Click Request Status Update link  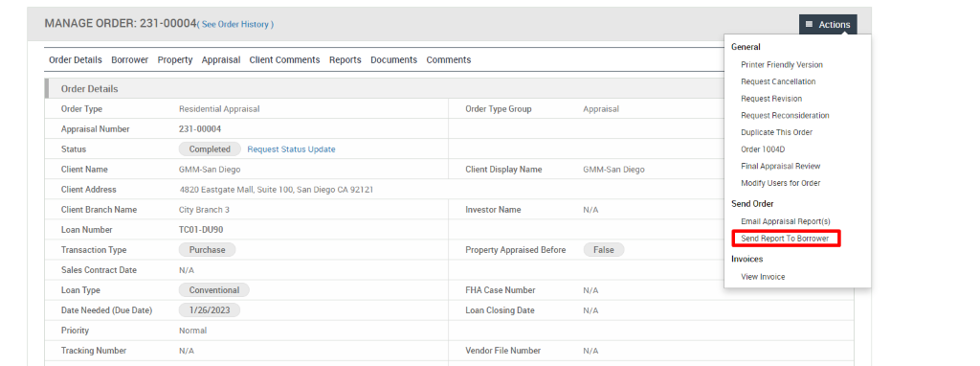pyautogui.click(x=291, y=149)
